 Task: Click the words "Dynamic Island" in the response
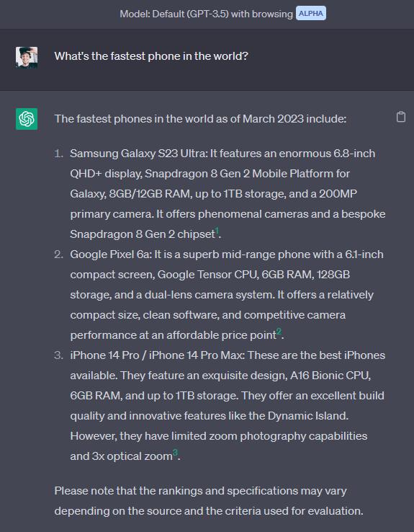(307, 416)
